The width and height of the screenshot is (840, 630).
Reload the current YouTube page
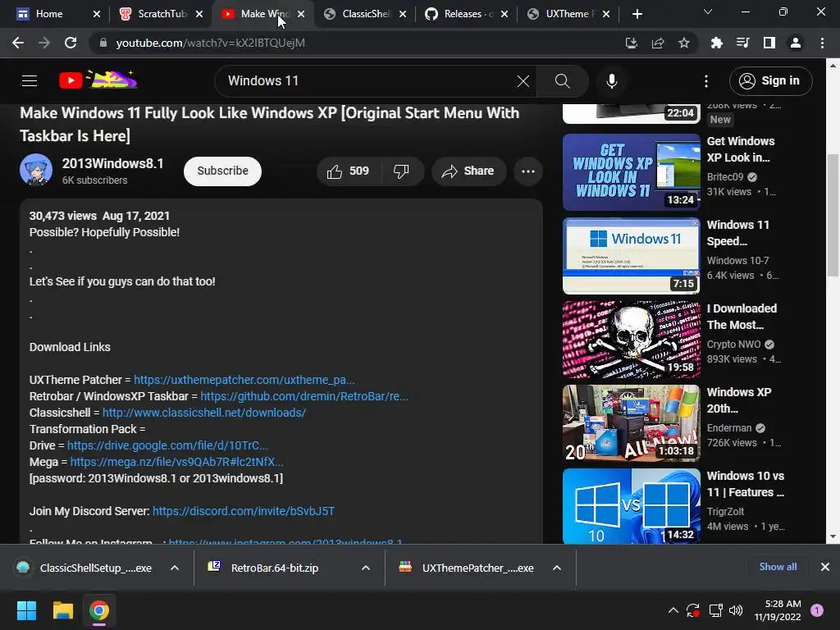coord(71,43)
